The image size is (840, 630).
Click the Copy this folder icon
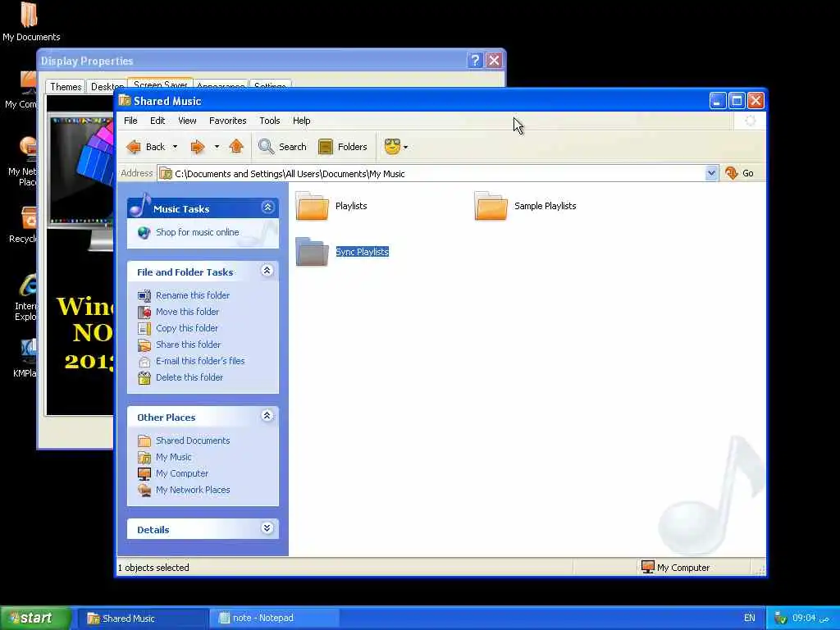click(x=144, y=328)
